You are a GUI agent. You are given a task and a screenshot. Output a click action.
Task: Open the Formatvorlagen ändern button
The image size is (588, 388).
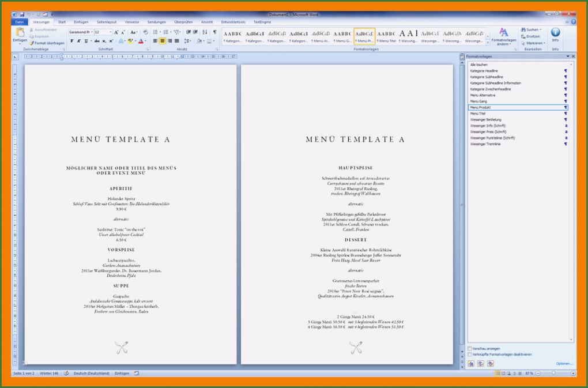[504, 36]
